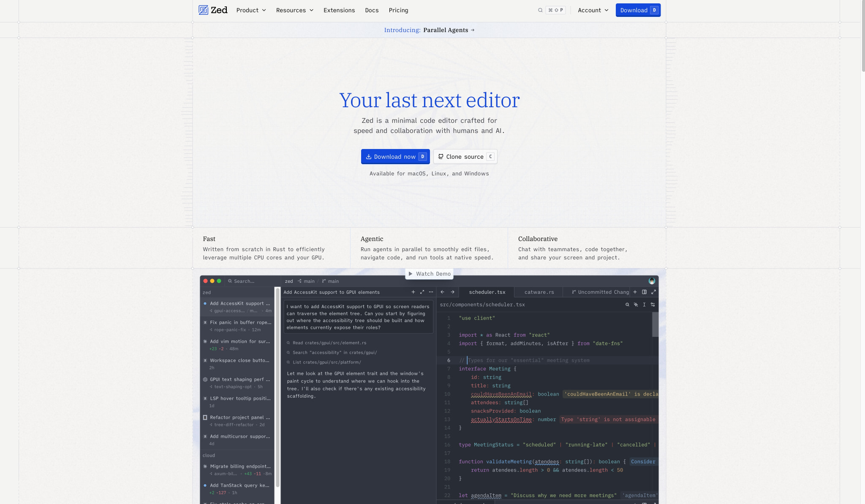865x504 pixels.
Task: Click the sparkle assist icon in the editor toolbar
Action: coord(636,305)
